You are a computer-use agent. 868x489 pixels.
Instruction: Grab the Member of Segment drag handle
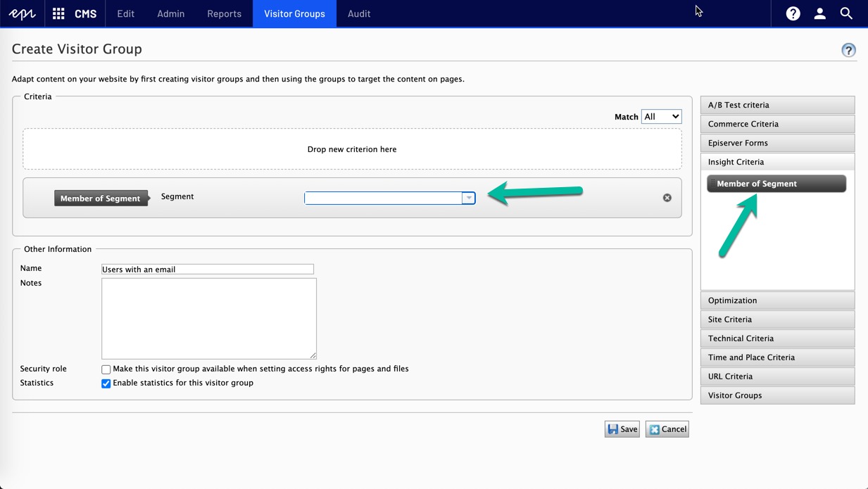click(x=712, y=184)
